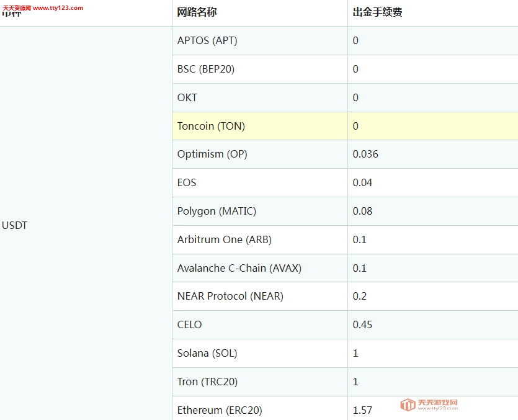Click the 出金手续费 column header
This screenshot has width=518, height=420.
coord(377,12)
